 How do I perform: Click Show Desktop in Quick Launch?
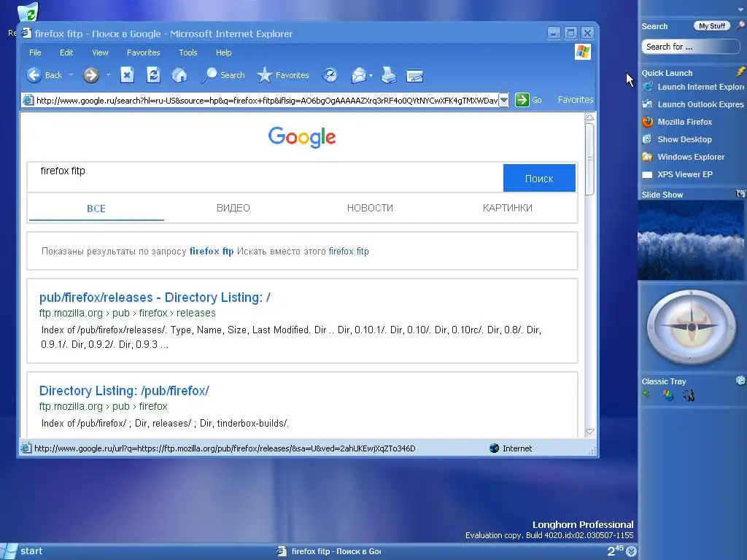[677, 139]
